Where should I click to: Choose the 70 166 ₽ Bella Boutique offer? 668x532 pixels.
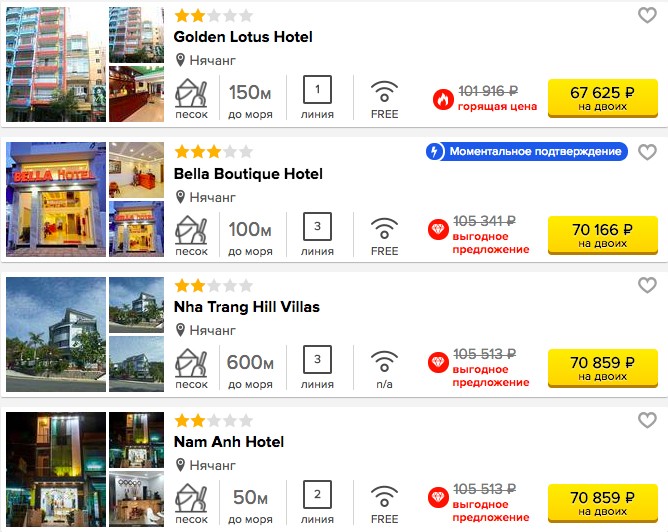602,235
